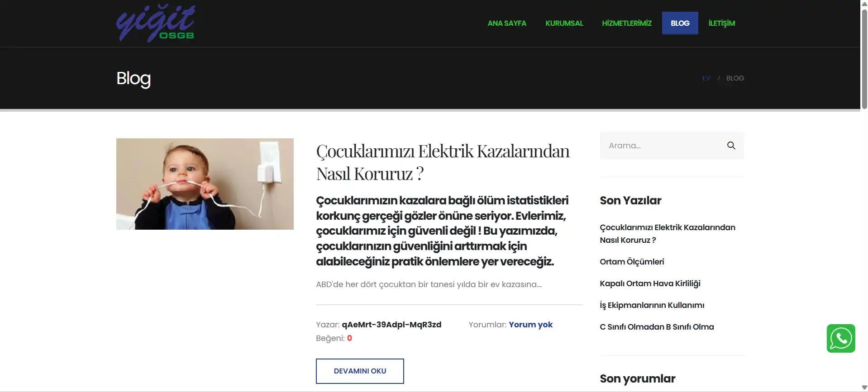Open sidebar post Kapalı Ortam Hava Kirliliği
Viewport: 868px width, 392px height.
650,283
